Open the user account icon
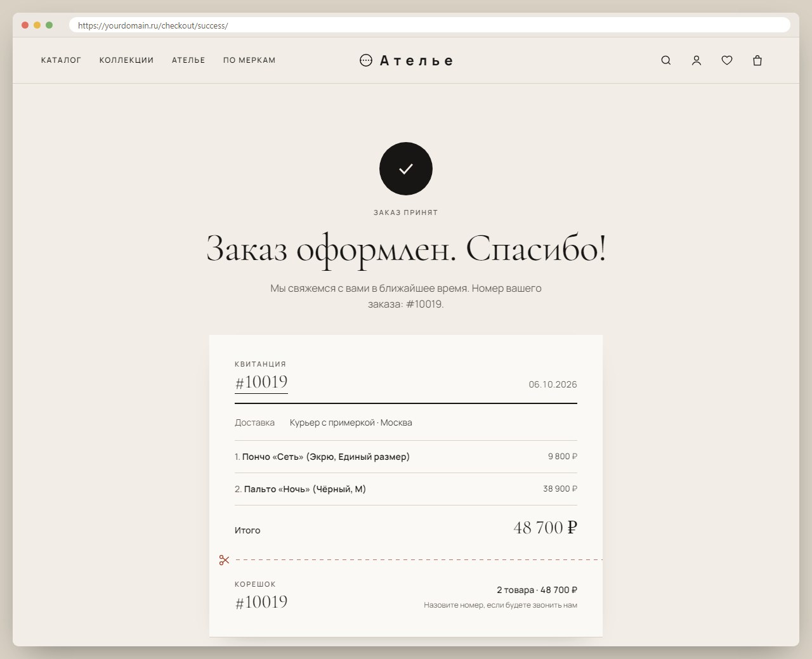 tap(697, 60)
